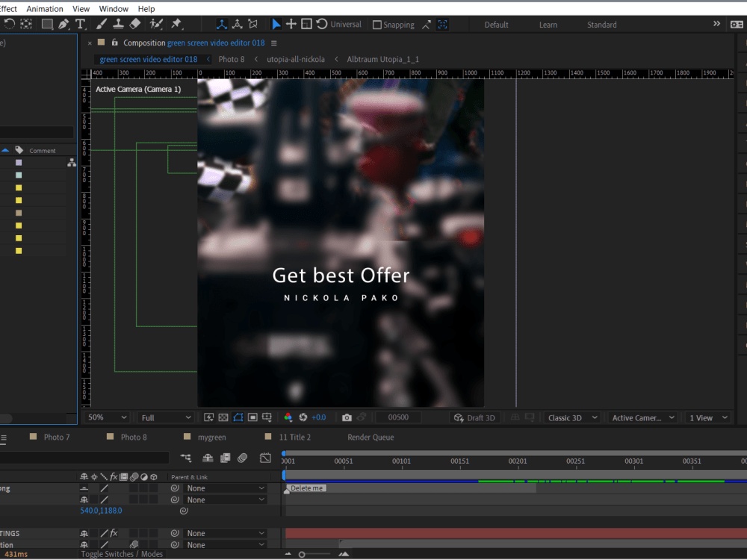The width and height of the screenshot is (747, 560).
Task: Click the snap collapsed-edges icon beside Snapping
Action: click(427, 25)
